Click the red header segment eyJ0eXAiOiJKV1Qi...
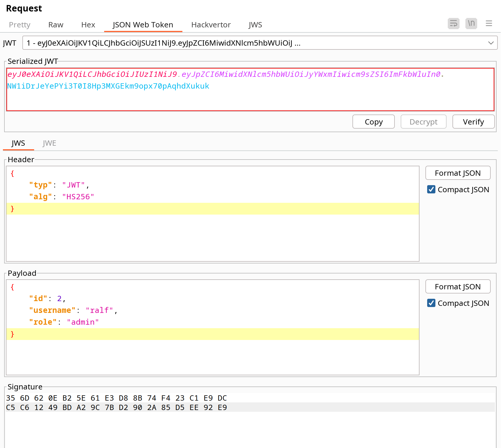This screenshot has height=448, width=501. tap(92, 74)
